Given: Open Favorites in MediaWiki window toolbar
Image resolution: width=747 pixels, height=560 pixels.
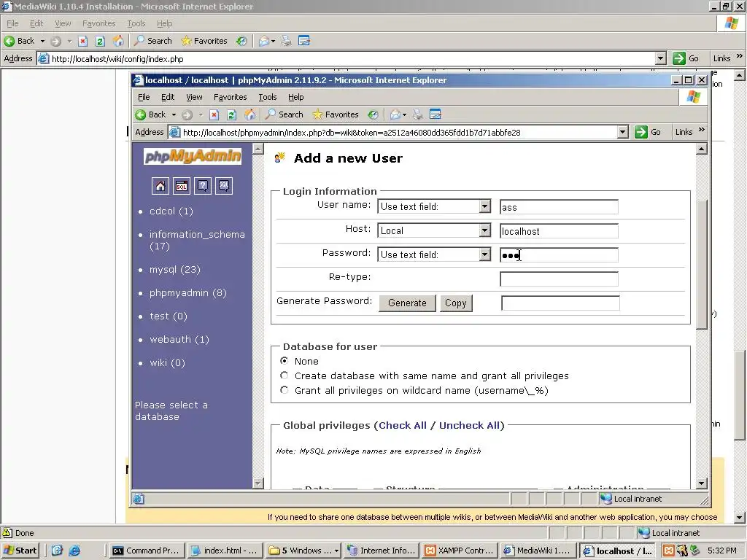Looking at the screenshot, I should pyautogui.click(x=204, y=41).
